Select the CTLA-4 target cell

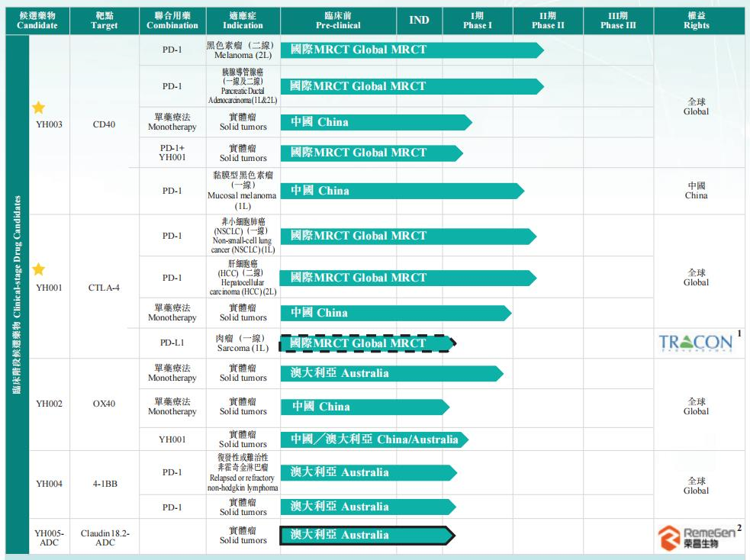[x=104, y=288]
